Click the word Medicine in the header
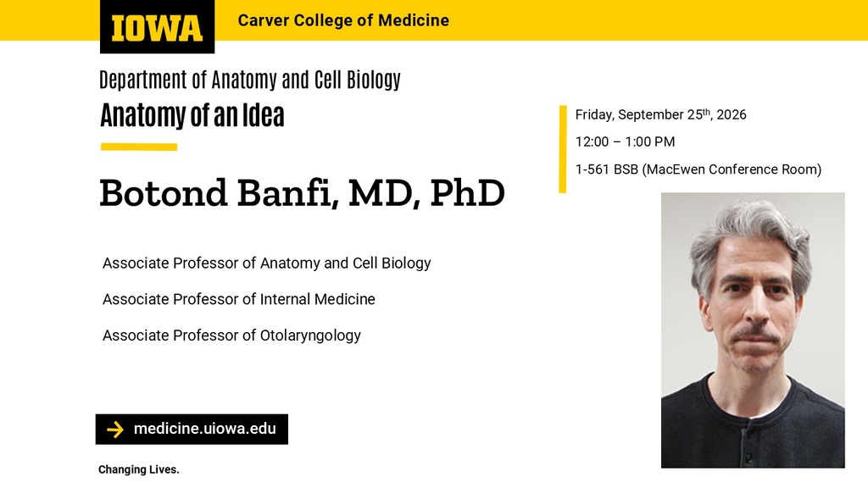Viewport: 868px width, 488px height. click(414, 20)
